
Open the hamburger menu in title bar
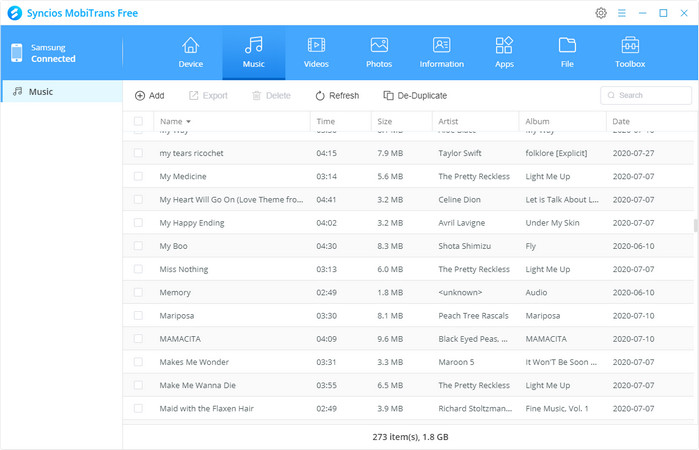coord(621,13)
